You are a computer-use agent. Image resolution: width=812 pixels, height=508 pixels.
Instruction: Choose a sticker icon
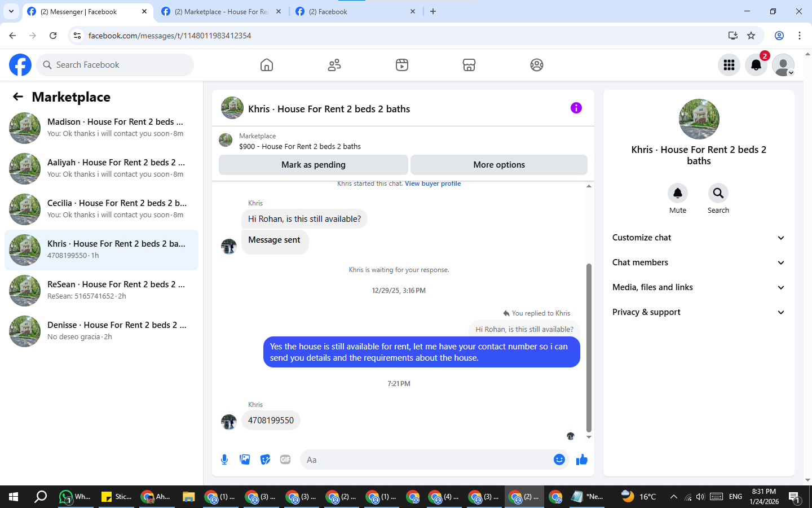pos(265,459)
